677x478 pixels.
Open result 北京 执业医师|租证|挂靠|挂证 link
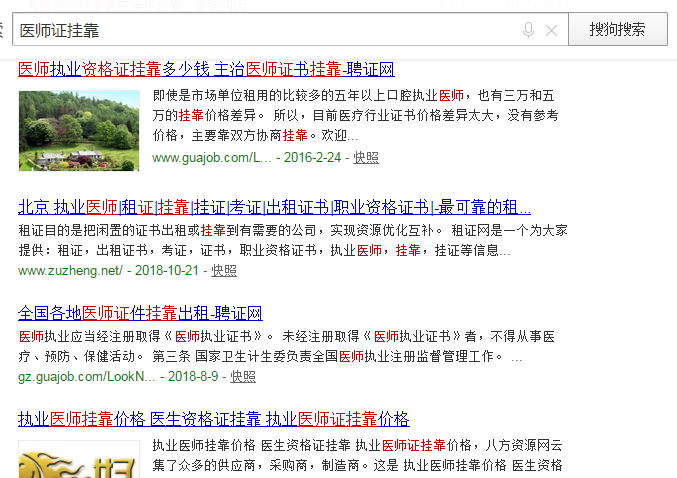[x=274, y=207]
